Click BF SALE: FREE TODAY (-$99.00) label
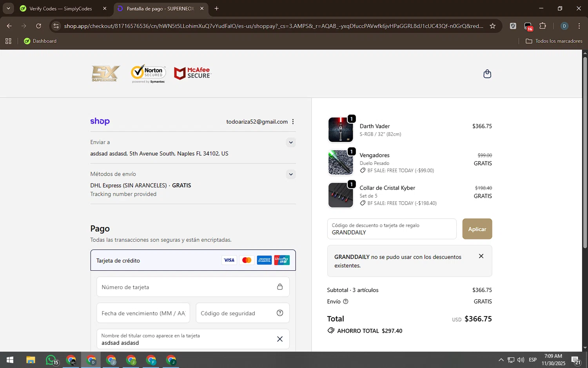This screenshot has width=588, height=368. click(x=401, y=171)
